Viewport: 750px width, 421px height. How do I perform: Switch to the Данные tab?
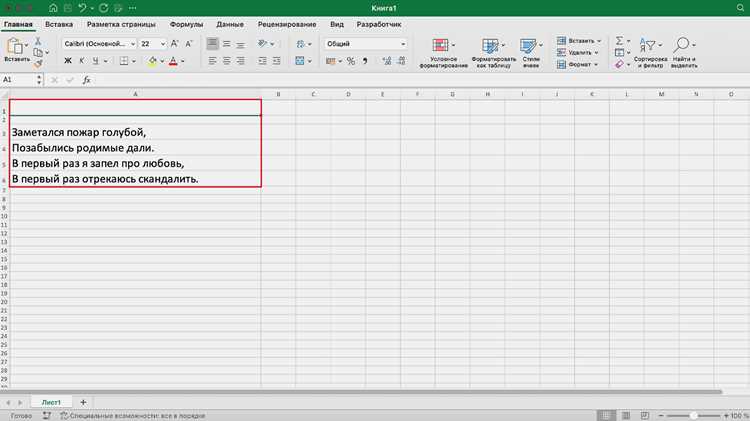pos(230,24)
